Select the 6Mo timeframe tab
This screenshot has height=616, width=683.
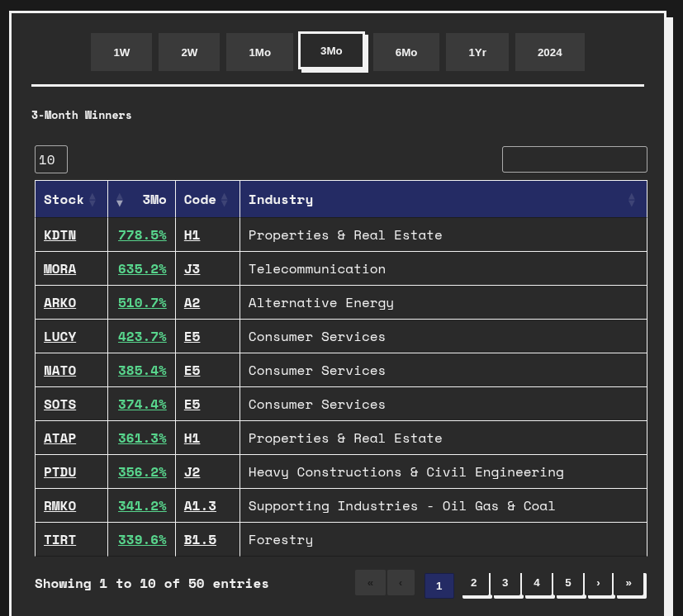pyautogui.click(x=406, y=52)
